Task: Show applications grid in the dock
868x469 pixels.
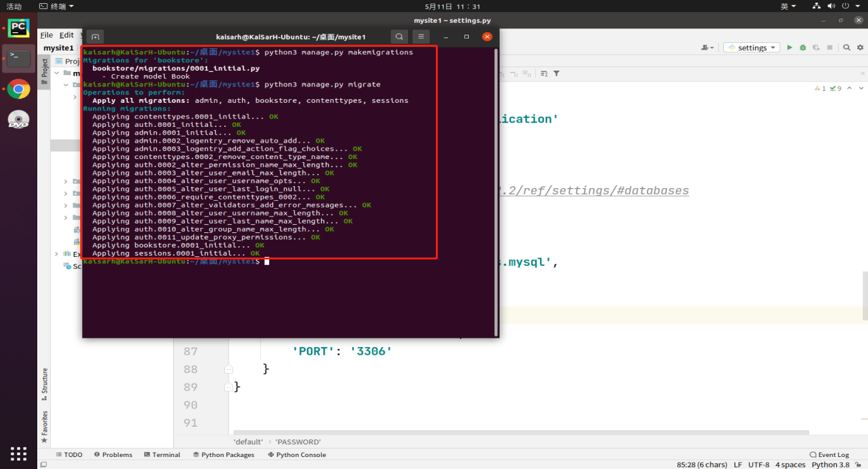Action: pos(18,453)
